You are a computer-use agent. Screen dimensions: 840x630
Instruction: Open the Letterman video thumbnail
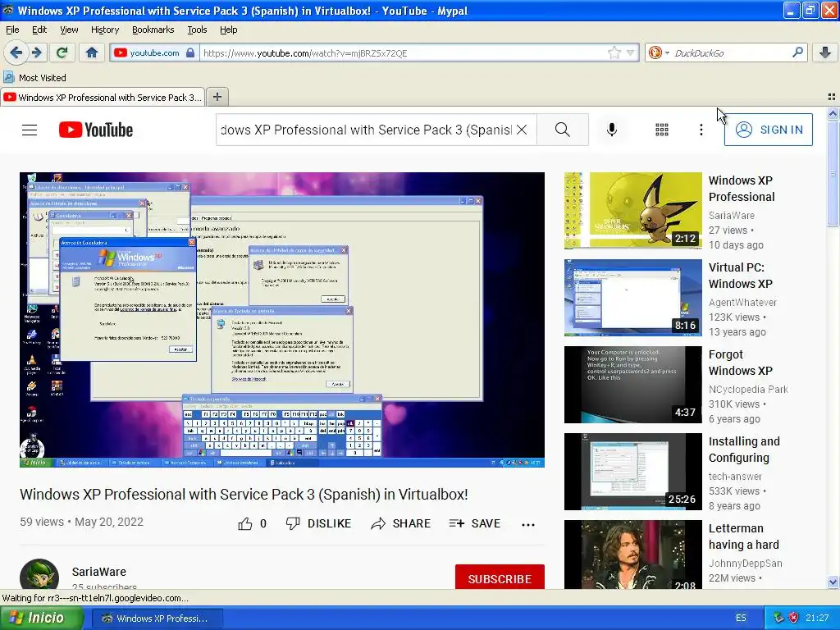(x=632, y=555)
